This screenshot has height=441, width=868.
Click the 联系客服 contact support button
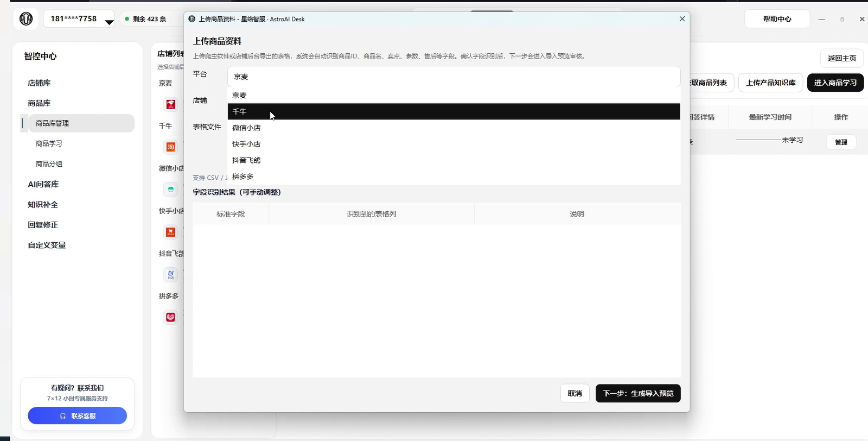(77, 416)
